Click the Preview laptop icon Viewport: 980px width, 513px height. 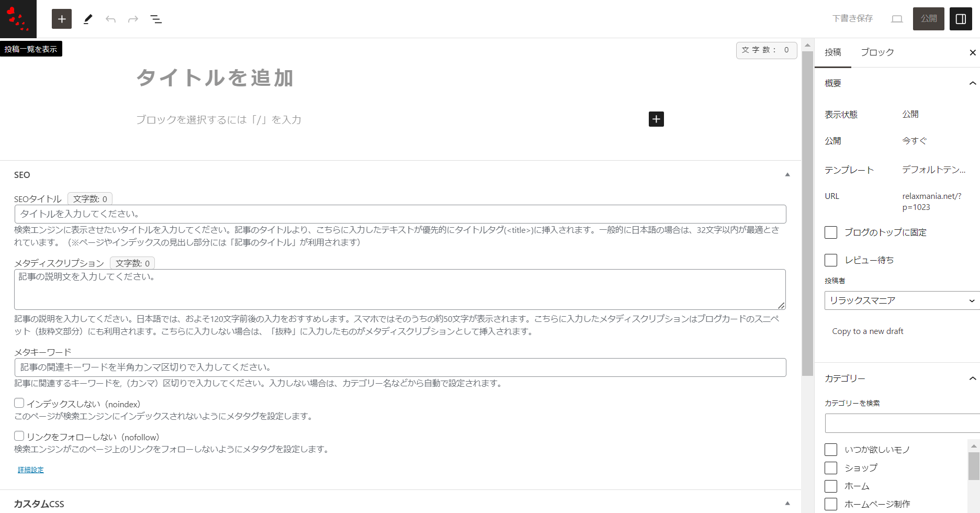(897, 19)
